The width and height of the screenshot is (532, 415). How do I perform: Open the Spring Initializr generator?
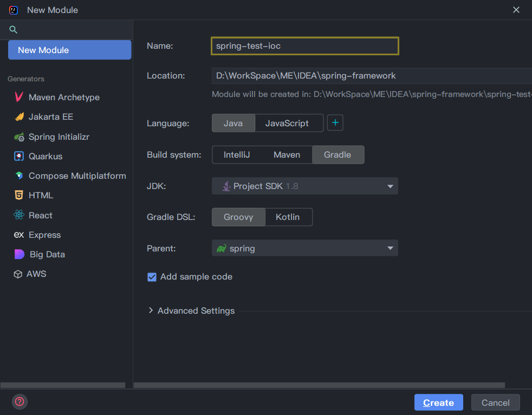(59, 137)
